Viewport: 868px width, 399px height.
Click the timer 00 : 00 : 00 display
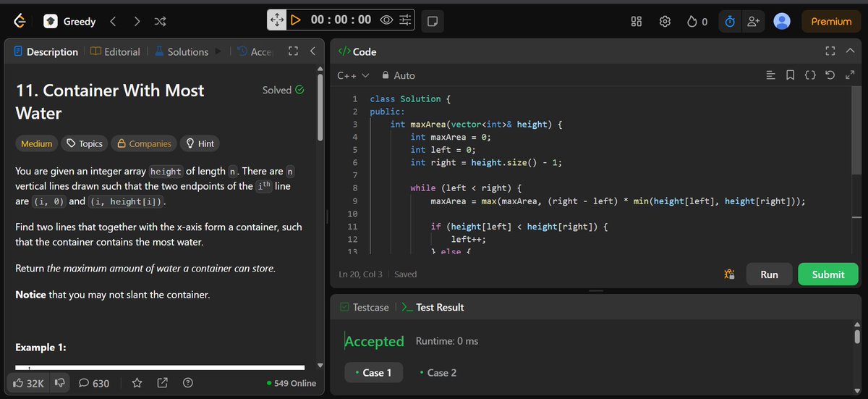pyautogui.click(x=341, y=20)
